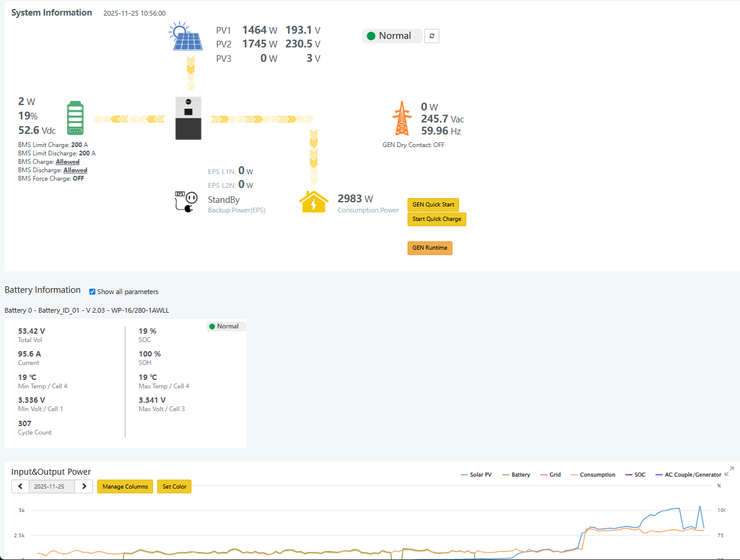The height and width of the screenshot is (560, 740).
Task: Click the green battery icon
Action: [75, 118]
